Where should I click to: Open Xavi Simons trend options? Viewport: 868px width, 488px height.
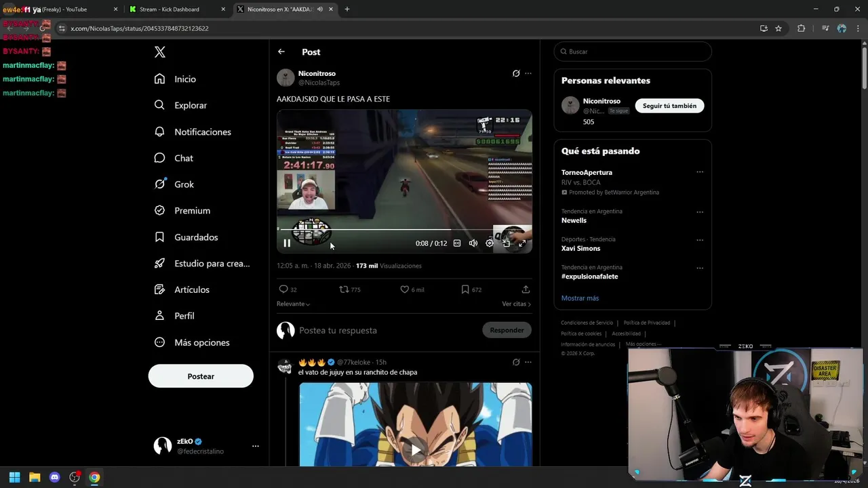tap(700, 240)
